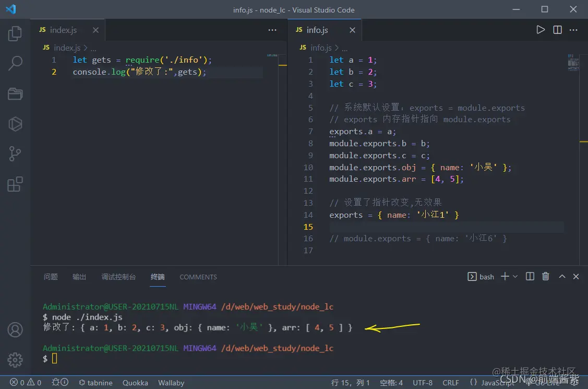This screenshot has width=588, height=389.
Task: Click Wallaby in the status bar
Action: tap(171, 383)
